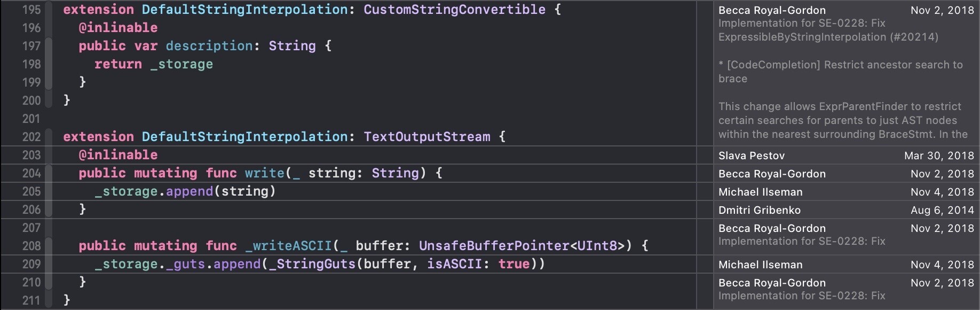Select Dmitri Gribenko's blame entry
This screenshot has height=310, width=980.
[846, 210]
